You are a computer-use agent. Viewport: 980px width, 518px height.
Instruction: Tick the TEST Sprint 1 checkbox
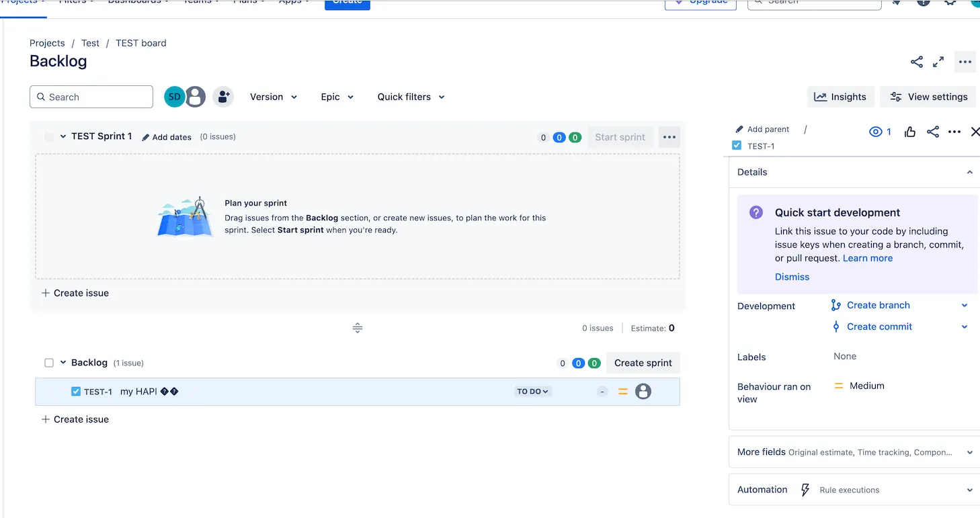49,137
